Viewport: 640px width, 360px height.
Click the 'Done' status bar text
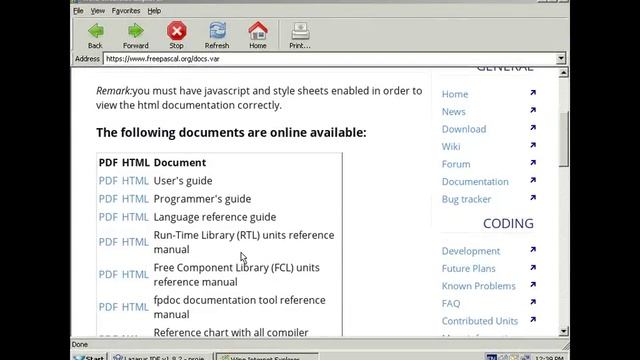tap(80, 344)
